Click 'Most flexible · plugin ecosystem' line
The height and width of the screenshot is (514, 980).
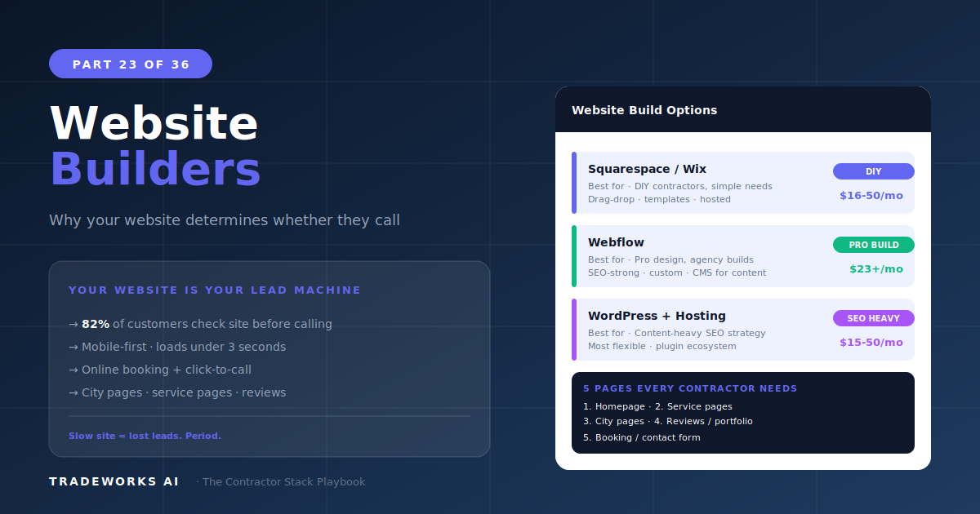(x=662, y=346)
